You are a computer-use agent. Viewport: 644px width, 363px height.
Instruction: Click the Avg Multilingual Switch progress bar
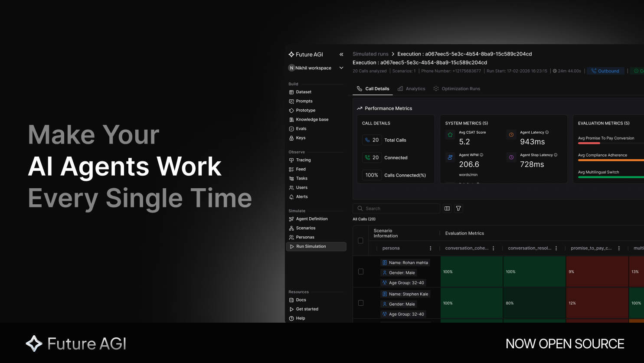click(x=611, y=177)
